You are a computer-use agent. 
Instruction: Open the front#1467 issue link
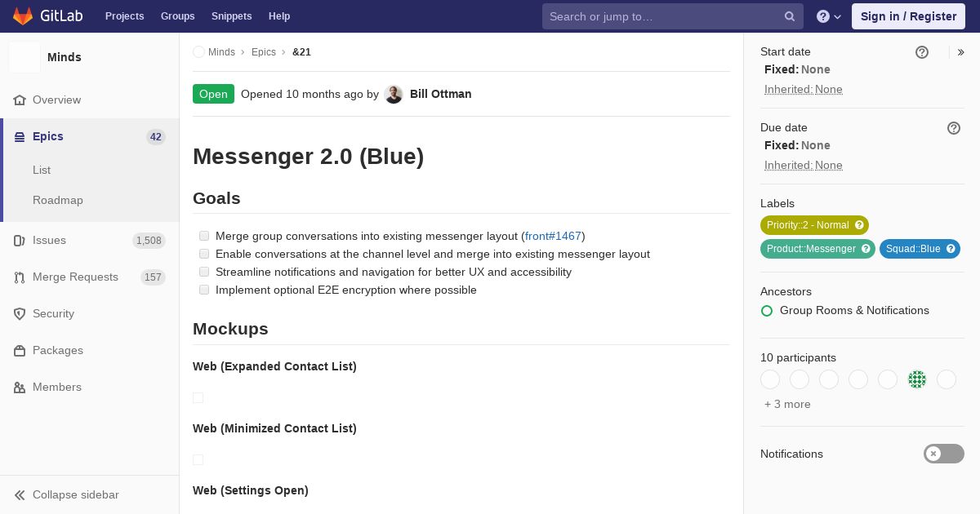tap(553, 236)
